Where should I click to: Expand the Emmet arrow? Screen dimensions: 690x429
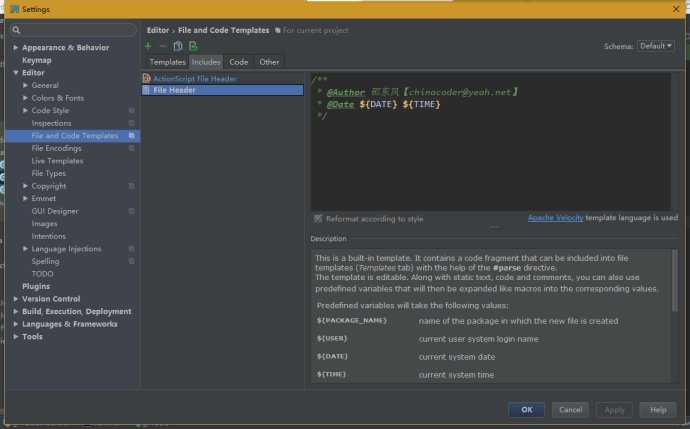click(25, 198)
